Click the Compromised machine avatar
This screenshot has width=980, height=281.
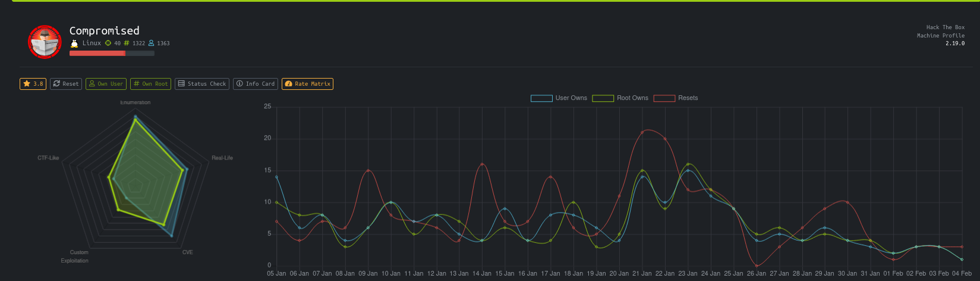[x=45, y=42]
